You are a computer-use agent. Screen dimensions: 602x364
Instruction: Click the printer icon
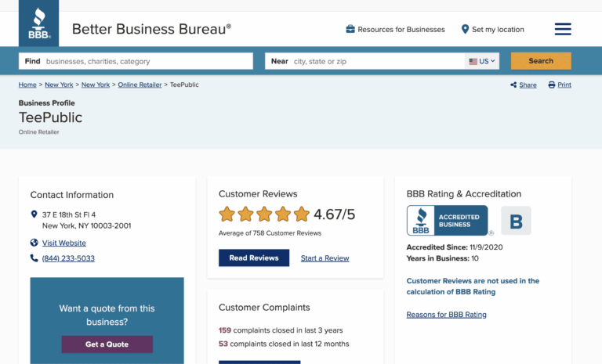coord(552,85)
